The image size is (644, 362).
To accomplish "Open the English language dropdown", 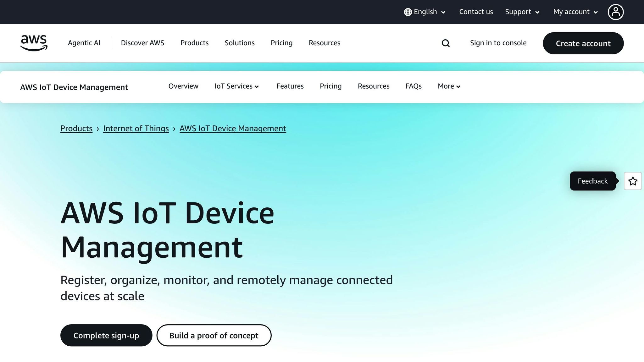I will 425,12.
